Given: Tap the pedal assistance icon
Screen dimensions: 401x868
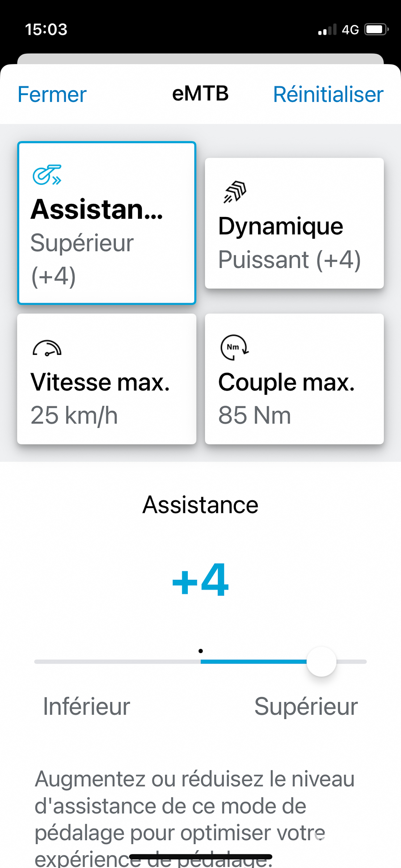Looking at the screenshot, I should click(47, 175).
